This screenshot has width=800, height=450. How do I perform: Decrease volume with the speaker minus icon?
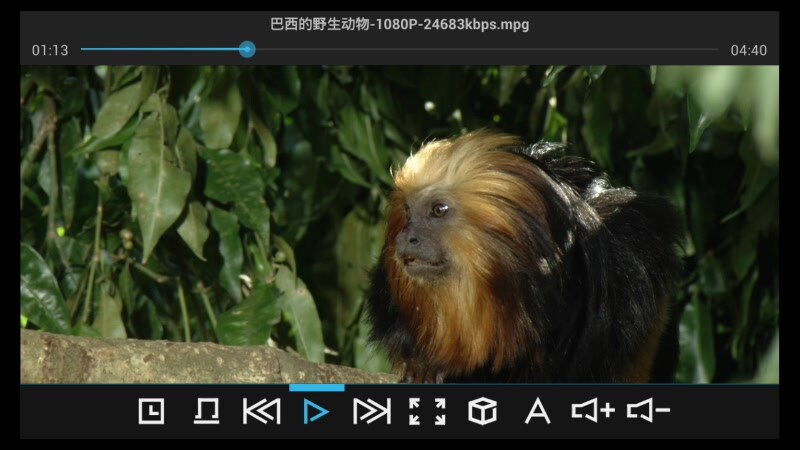(x=648, y=411)
